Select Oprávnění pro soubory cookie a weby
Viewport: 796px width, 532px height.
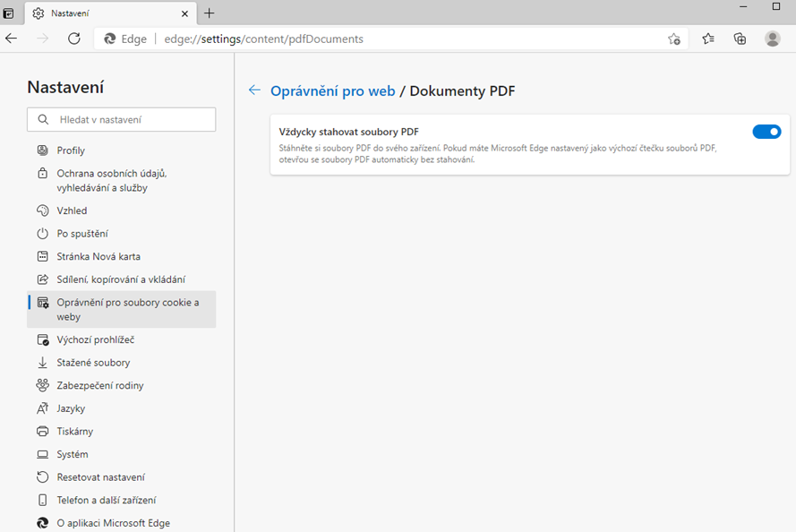click(x=122, y=309)
